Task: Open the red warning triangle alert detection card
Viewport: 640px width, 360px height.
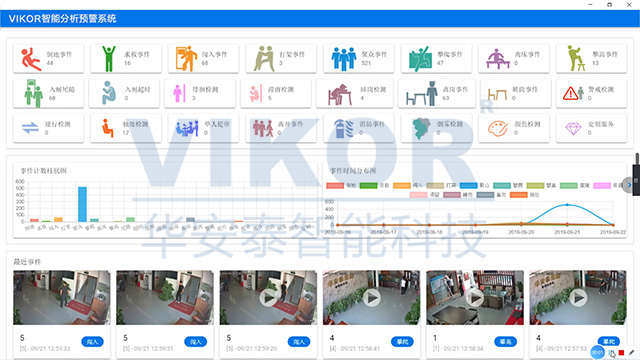Action: tap(591, 93)
